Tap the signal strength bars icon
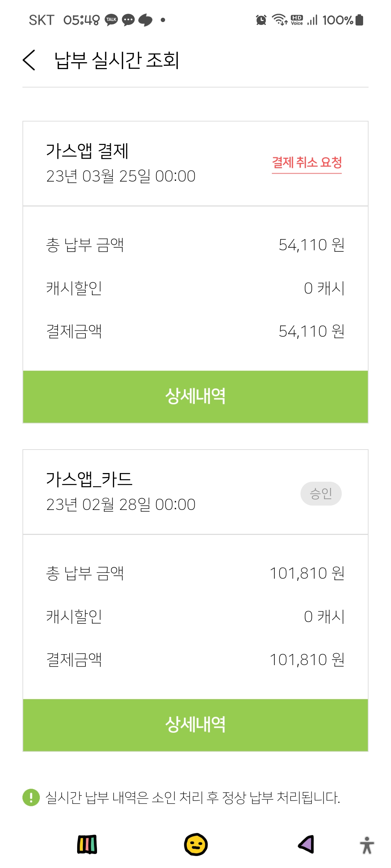391x868 pixels. [312, 20]
